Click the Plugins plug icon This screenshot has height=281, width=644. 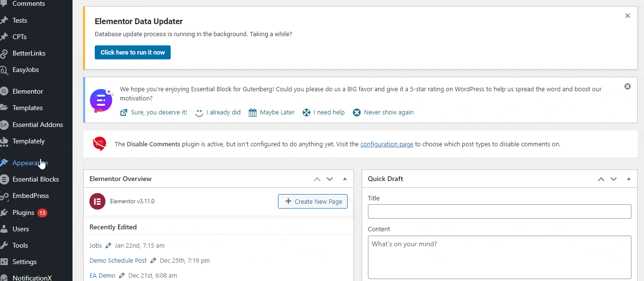[4, 212]
